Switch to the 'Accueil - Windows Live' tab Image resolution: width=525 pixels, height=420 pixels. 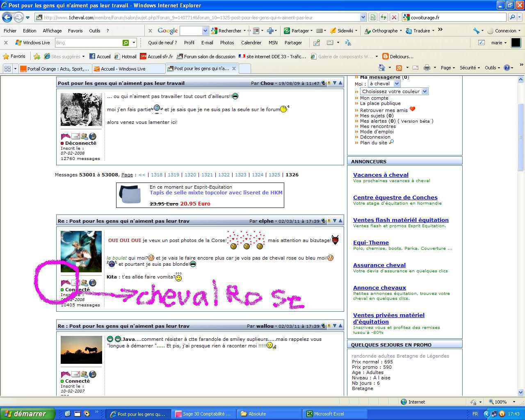pyautogui.click(x=123, y=68)
